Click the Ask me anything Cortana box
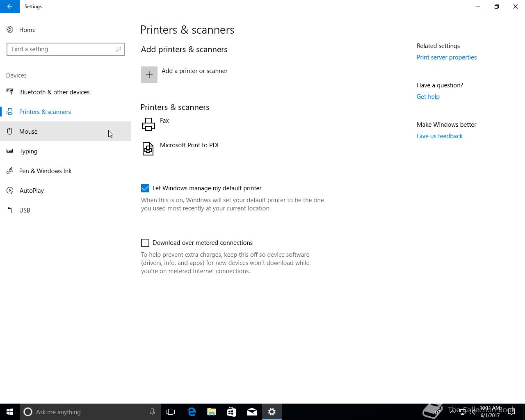The width and height of the screenshot is (525, 420). click(x=89, y=412)
